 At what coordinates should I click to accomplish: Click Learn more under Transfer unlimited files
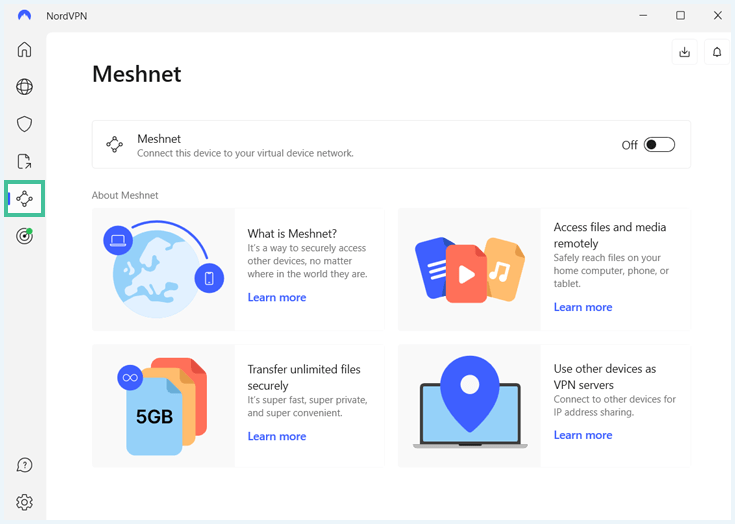(x=277, y=436)
